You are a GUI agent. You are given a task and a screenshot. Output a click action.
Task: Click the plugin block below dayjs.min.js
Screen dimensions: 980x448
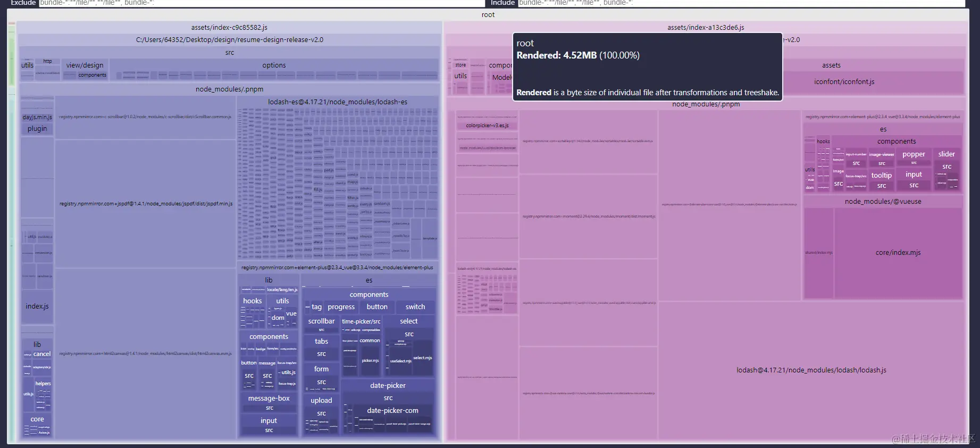pos(37,129)
